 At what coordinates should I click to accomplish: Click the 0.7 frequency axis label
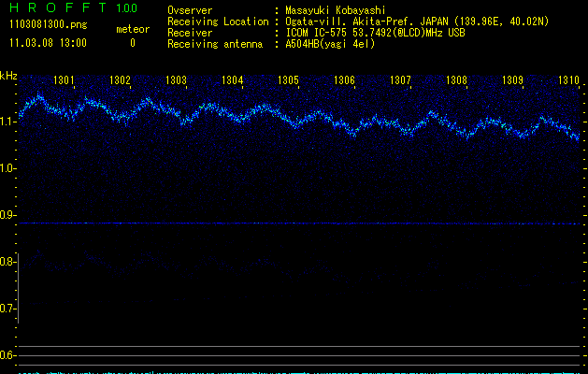click(x=8, y=309)
